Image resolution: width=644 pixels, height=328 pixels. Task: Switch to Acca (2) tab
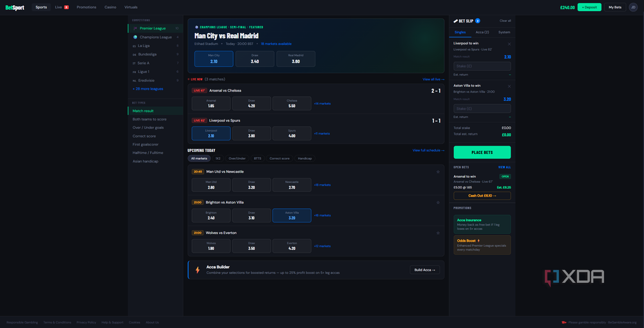tap(482, 32)
